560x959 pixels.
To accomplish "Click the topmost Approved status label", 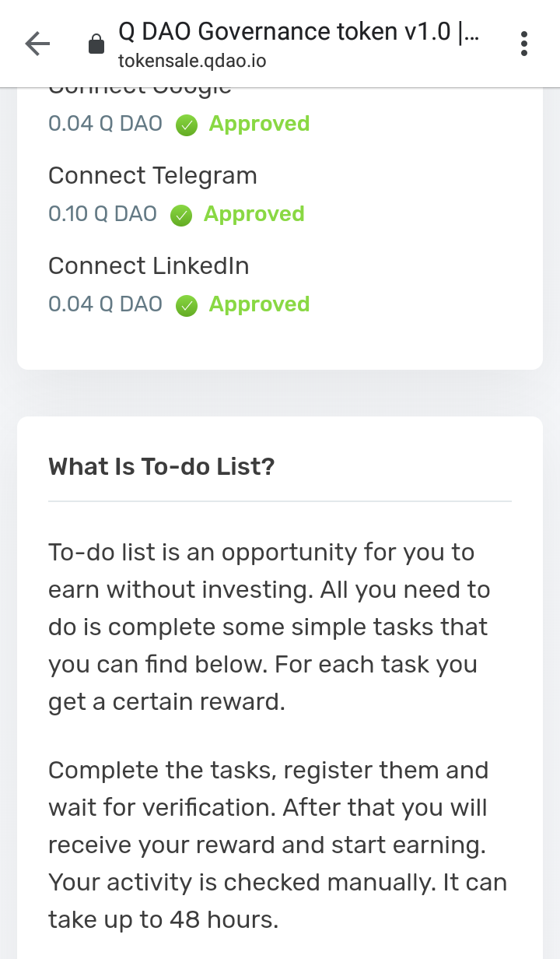I will (259, 124).
